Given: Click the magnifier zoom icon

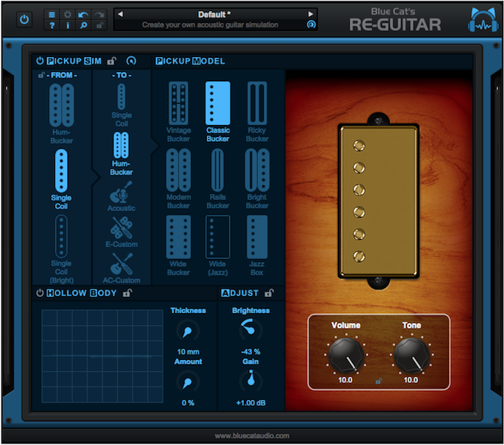Looking at the screenshot, I should [84, 25].
